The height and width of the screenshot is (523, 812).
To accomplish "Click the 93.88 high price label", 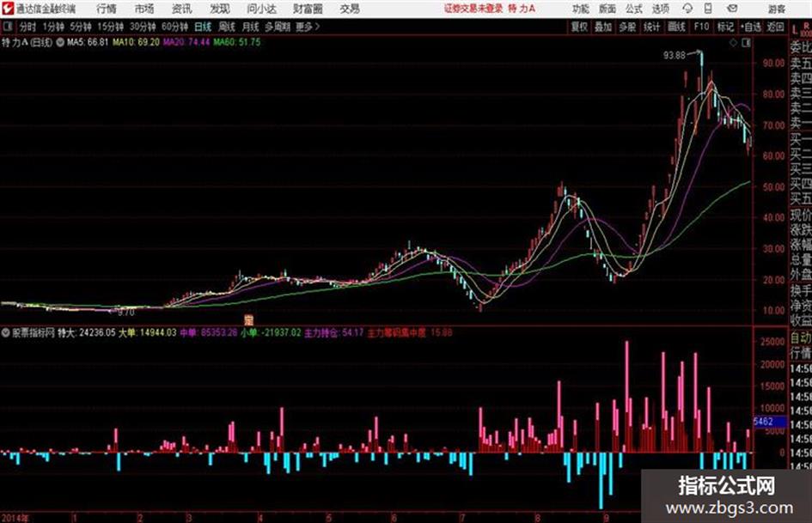I will [675, 55].
